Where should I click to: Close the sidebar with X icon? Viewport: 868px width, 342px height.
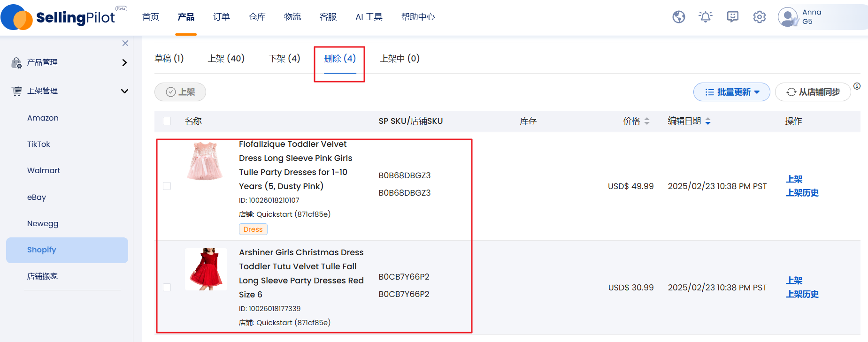click(125, 43)
